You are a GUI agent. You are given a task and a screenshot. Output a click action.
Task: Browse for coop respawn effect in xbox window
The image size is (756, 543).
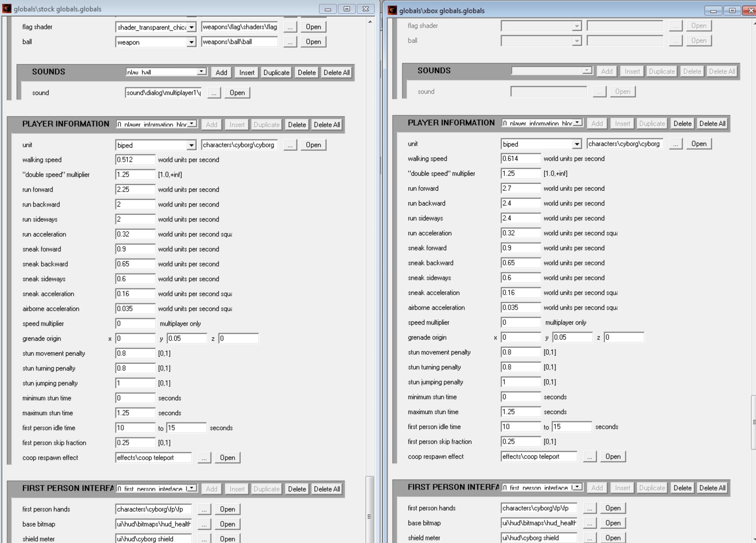coord(589,457)
